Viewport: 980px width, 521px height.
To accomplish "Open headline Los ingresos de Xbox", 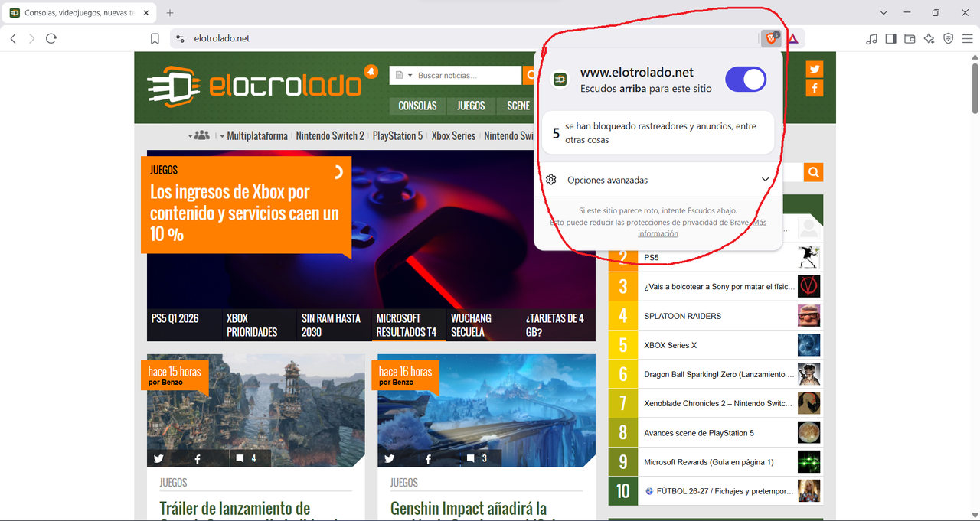I will 245,213.
